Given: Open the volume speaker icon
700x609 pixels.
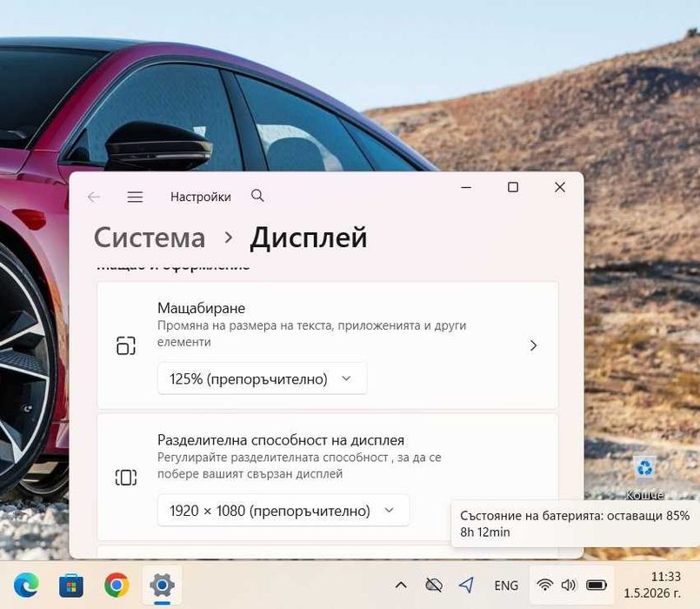Looking at the screenshot, I should click(x=569, y=585).
